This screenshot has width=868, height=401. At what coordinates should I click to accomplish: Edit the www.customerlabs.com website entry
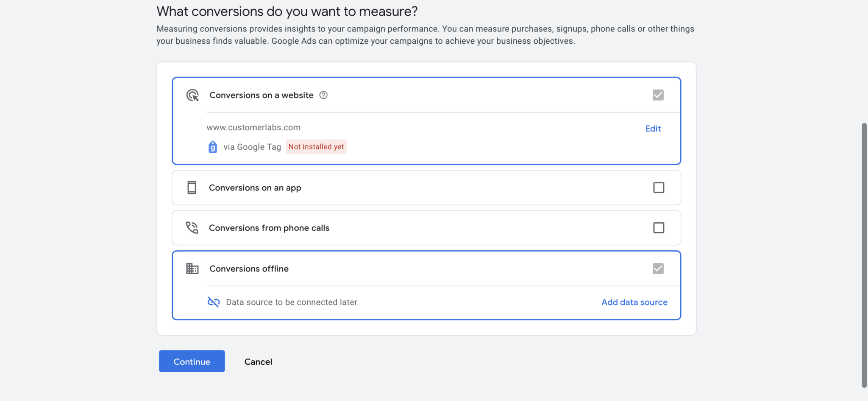(x=653, y=128)
